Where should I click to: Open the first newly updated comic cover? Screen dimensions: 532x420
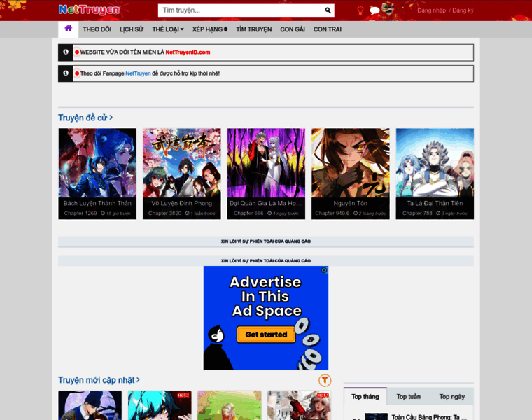pyautogui.click(x=90, y=405)
